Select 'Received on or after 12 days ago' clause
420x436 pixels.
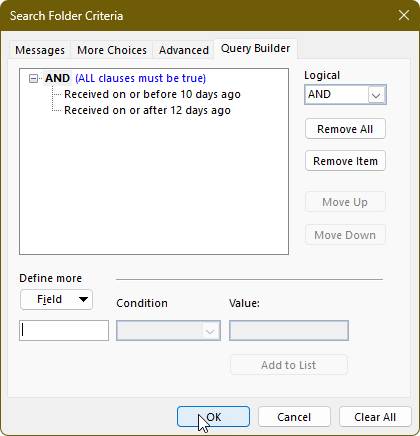[x=147, y=110]
